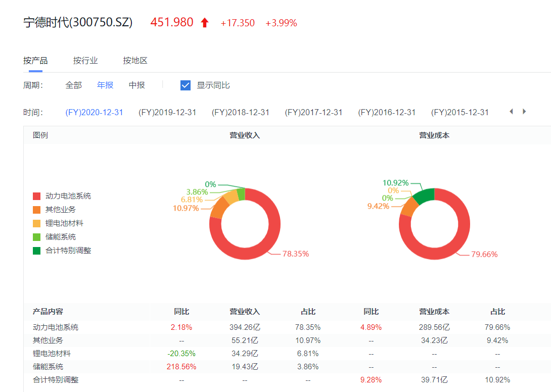The height and width of the screenshot is (392, 551).
Task: Click the +3.99% percent change value
Action: [281, 23]
